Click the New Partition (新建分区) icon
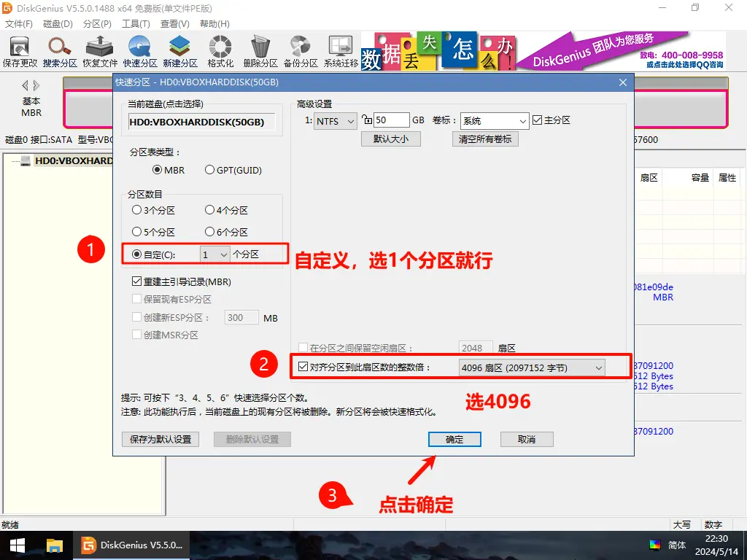 pyautogui.click(x=180, y=52)
